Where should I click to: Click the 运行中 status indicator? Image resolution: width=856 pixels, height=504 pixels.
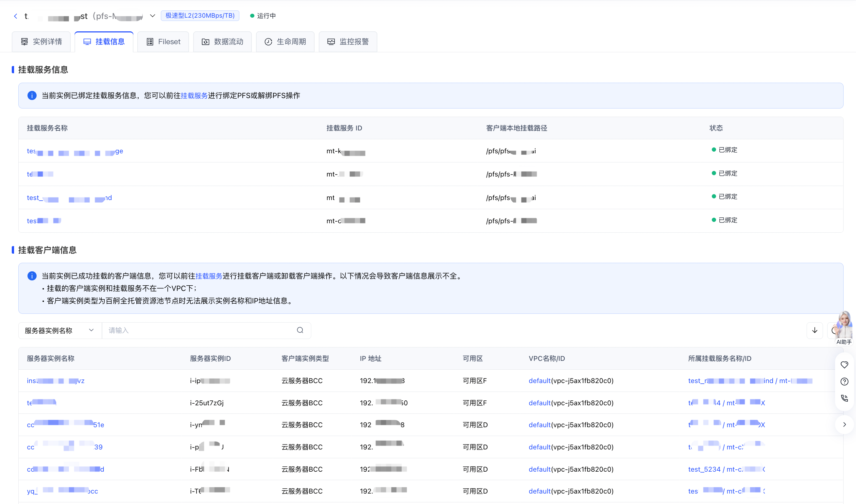tap(263, 16)
